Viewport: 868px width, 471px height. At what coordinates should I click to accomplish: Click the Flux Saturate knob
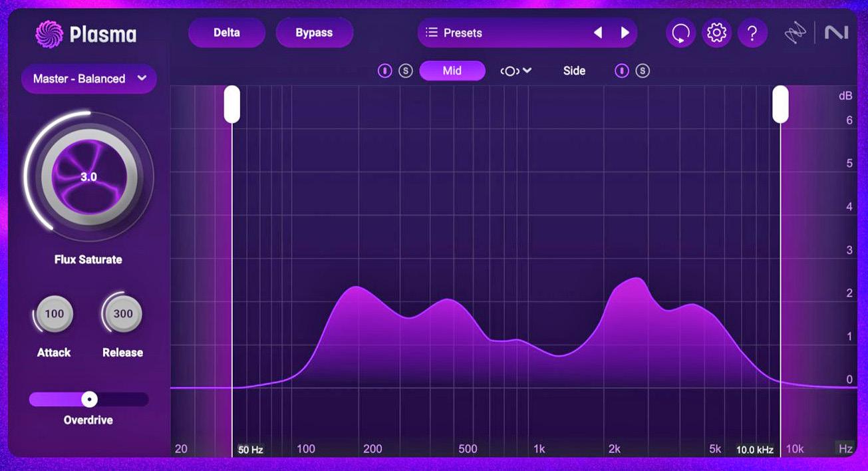tap(89, 177)
